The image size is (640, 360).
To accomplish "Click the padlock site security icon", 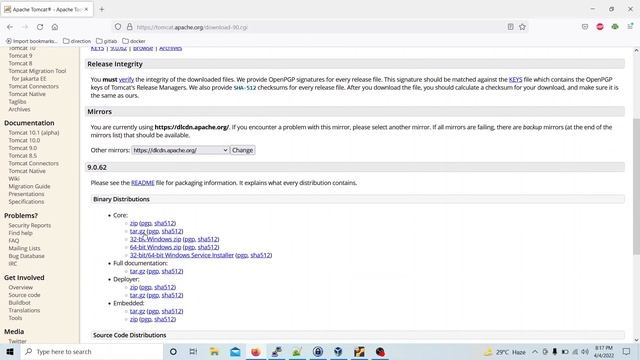I will [x=129, y=27].
